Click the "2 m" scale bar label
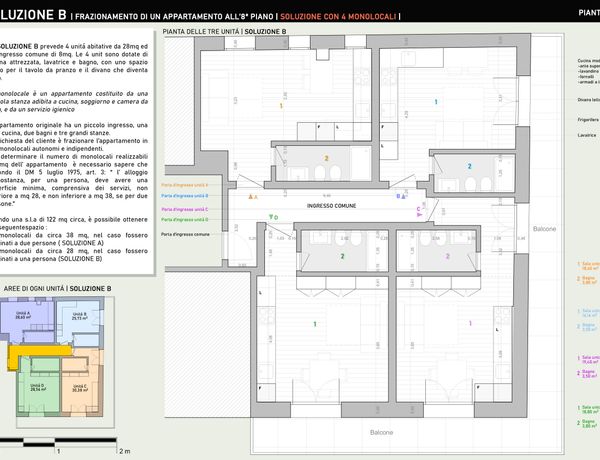Screen dimensions: 600x460 pyautogui.click(x=124, y=451)
